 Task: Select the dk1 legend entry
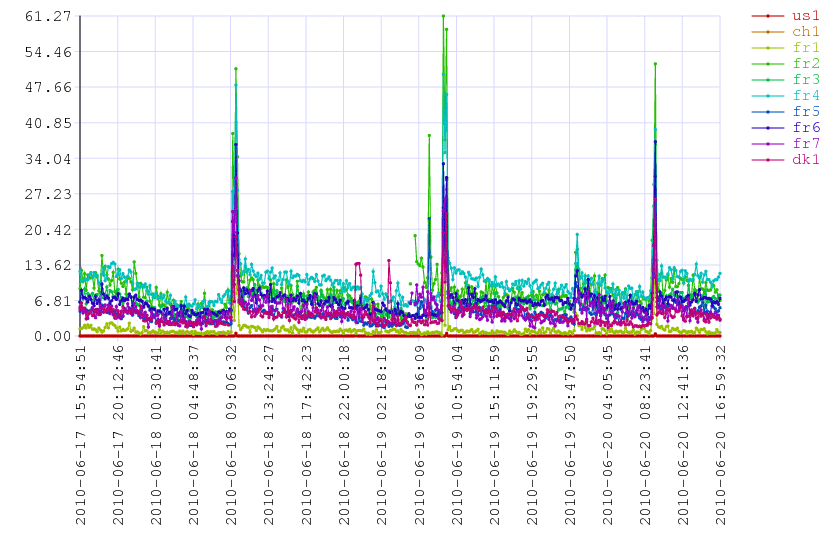pos(785,160)
